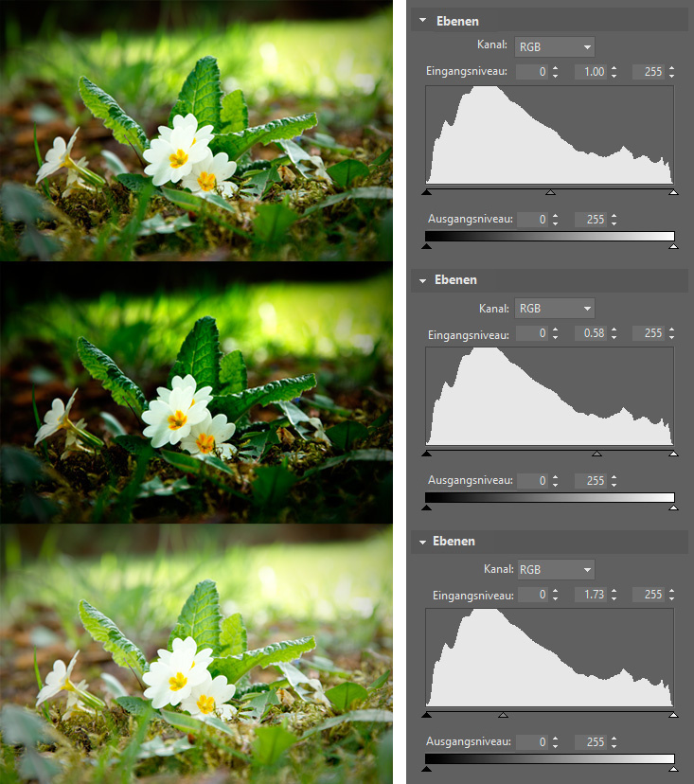
Task: Click white-point input triangle in gamma 1.00 panel
Action: [673, 192]
